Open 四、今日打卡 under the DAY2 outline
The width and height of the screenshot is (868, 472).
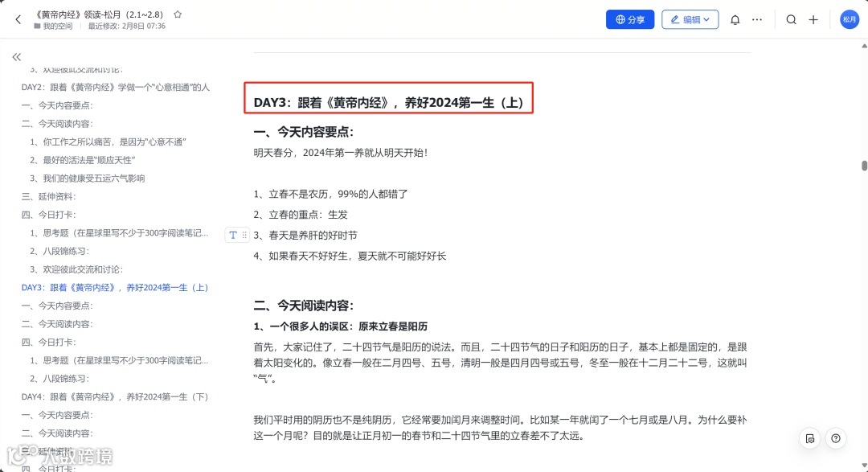point(49,215)
